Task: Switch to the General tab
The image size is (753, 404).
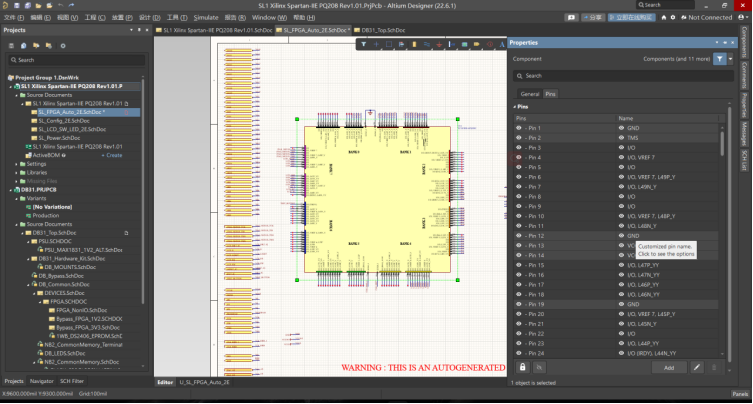Action: pos(529,93)
